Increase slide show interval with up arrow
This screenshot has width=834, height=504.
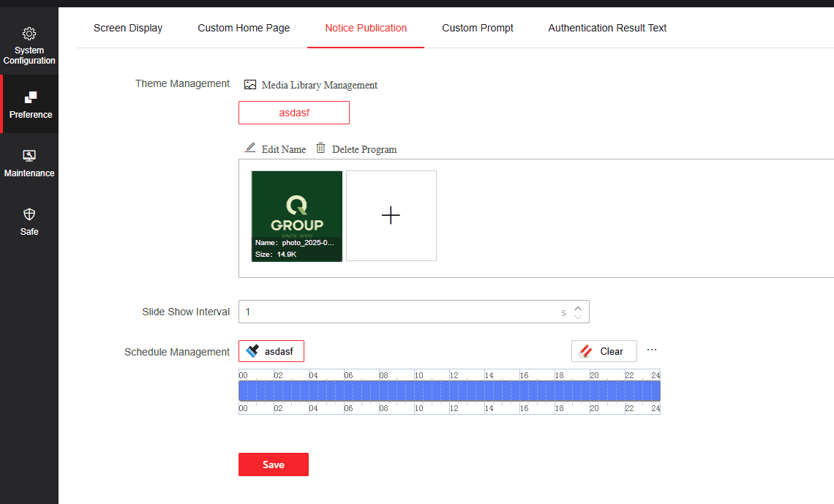click(x=578, y=308)
